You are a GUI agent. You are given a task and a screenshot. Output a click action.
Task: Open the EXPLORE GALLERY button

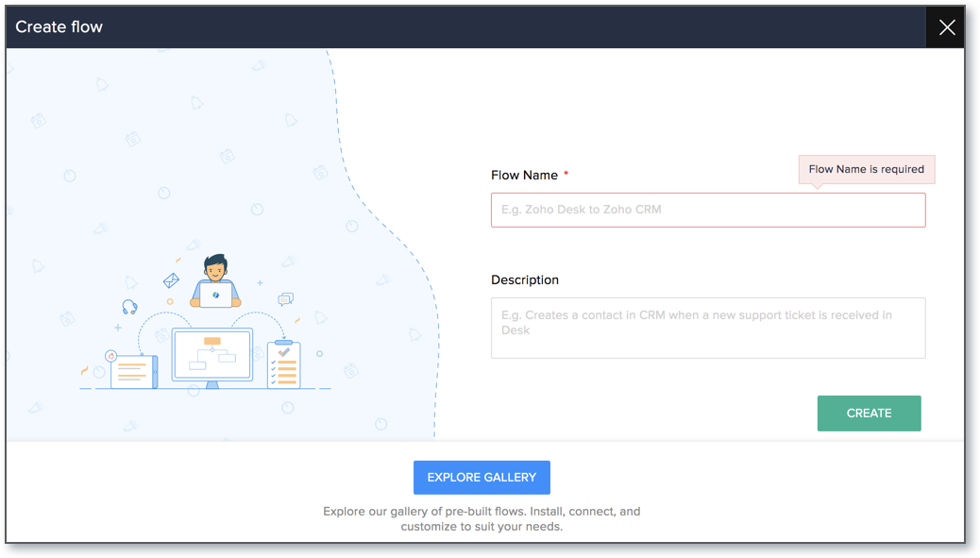(x=482, y=478)
